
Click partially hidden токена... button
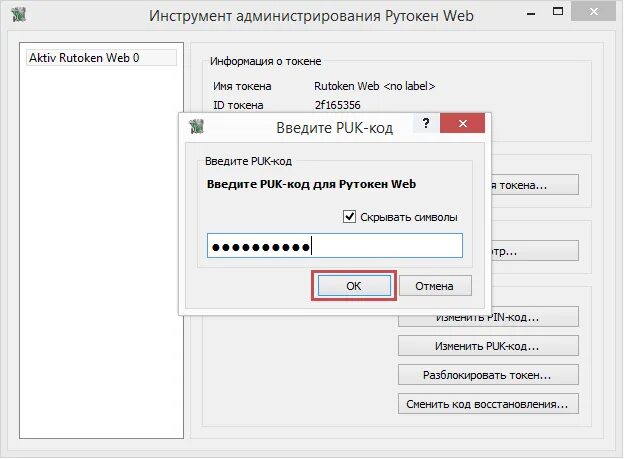pyautogui.click(x=535, y=185)
